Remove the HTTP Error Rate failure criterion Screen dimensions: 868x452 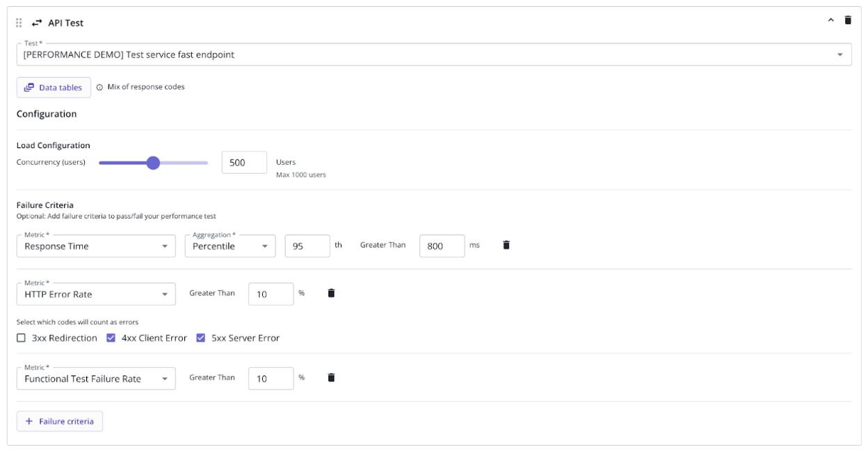click(330, 293)
